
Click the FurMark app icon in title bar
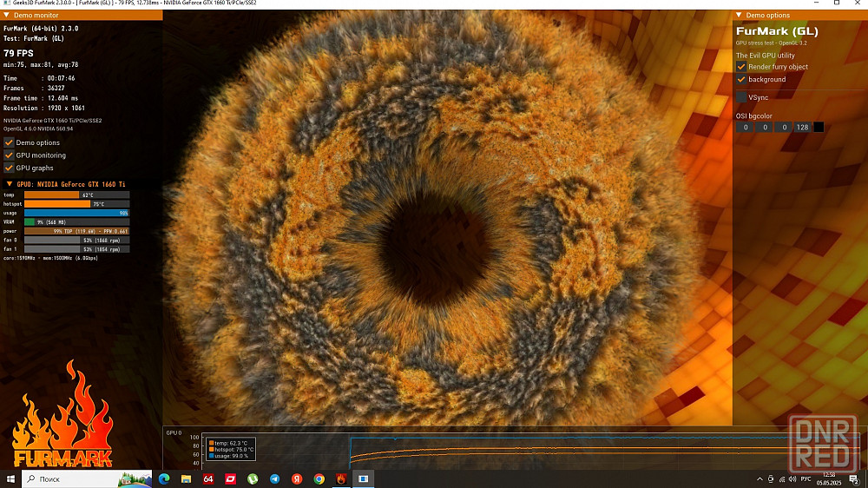point(7,3)
